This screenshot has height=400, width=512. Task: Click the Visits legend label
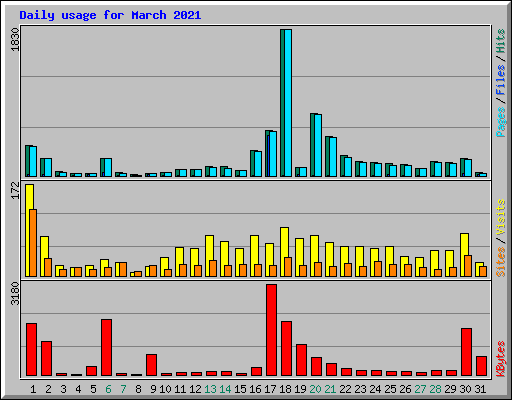(500, 217)
